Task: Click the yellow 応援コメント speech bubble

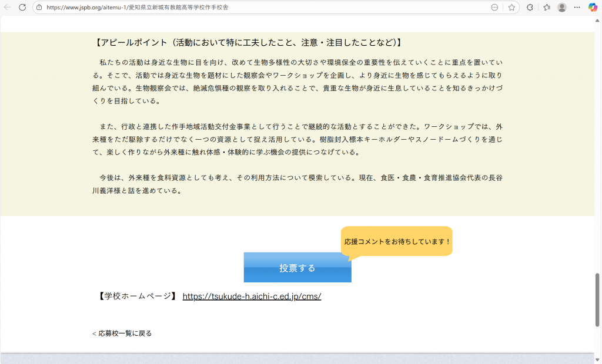Action: click(397, 241)
